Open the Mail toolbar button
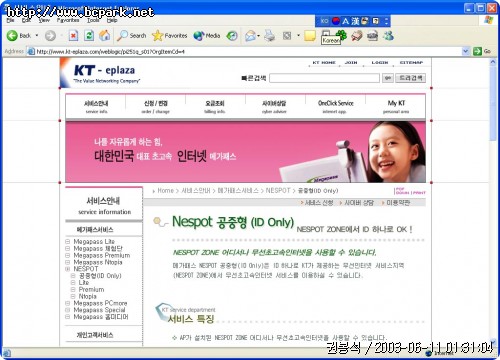 (251, 35)
